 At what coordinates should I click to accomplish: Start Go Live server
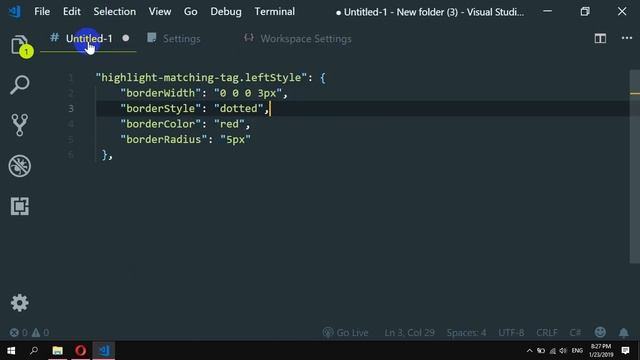[x=345, y=333]
